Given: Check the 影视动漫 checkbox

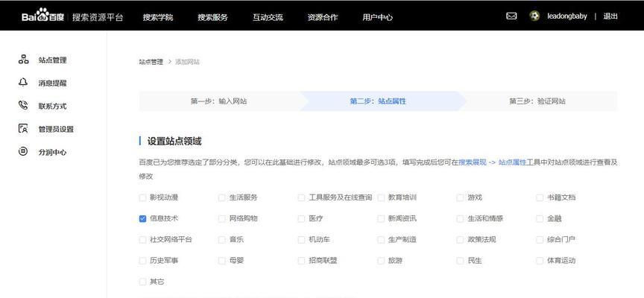Looking at the screenshot, I should pyautogui.click(x=142, y=197).
